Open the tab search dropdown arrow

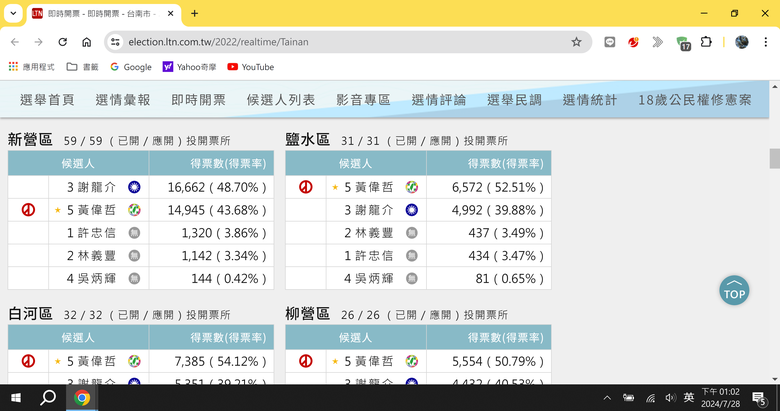[x=13, y=13]
